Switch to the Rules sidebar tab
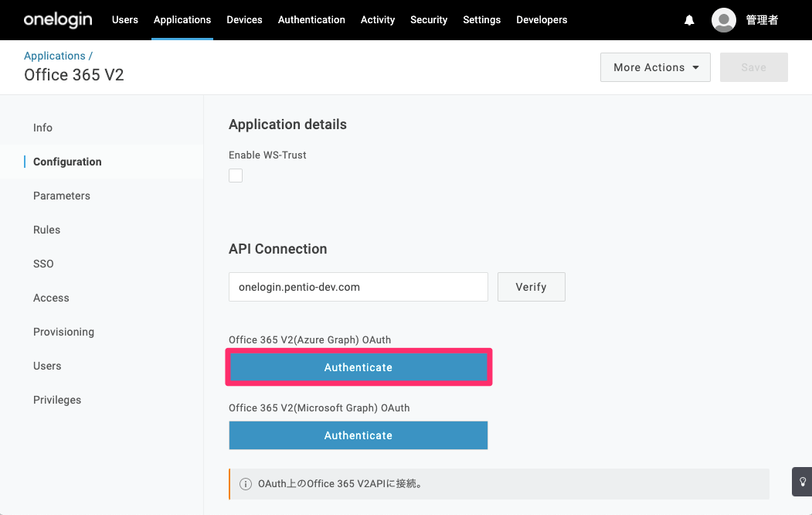The image size is (812, 515). (46, 230)
